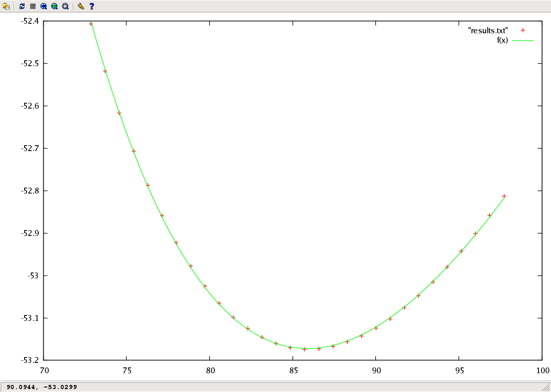Viewport: 551px width, 392px height.
Task: Click the first data point at top left
Action: click(91, 24)
